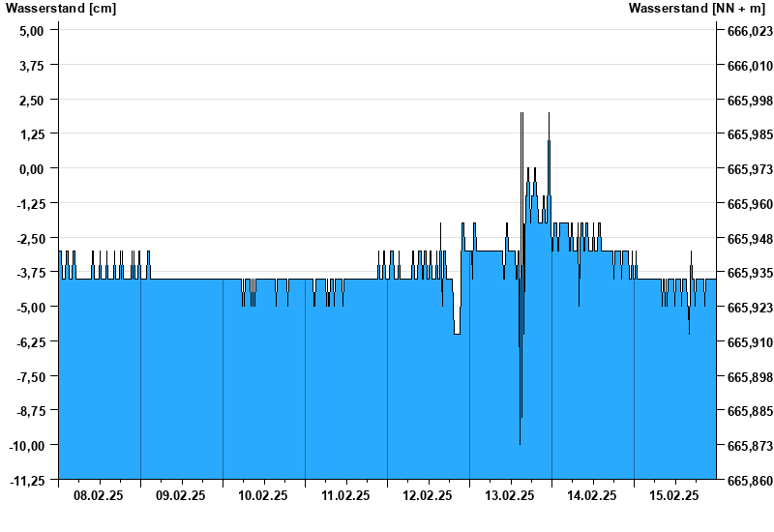Click the 666,023 label on right axis
The image size is (774, 532).
[751, 31]
